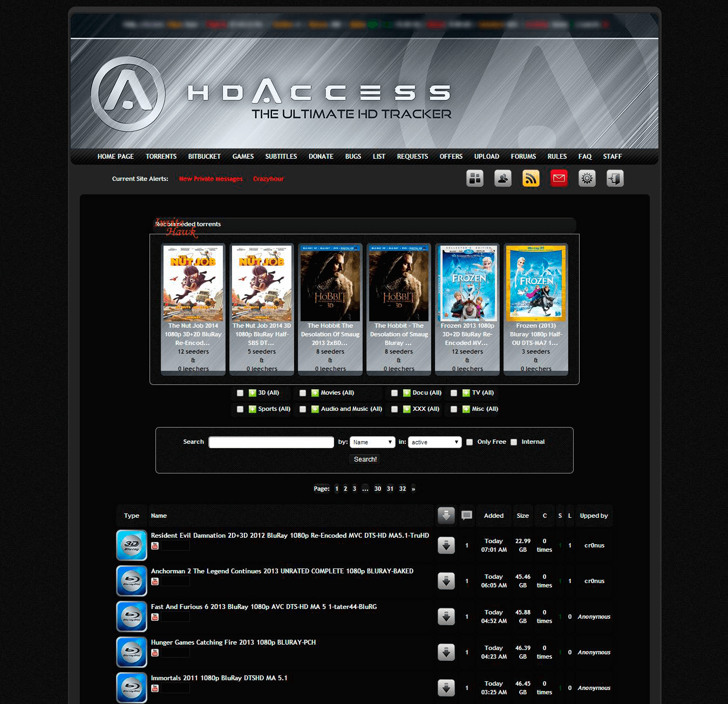Open the YouTube icon under Hunger Games Catching Fire

click(155, 653)
